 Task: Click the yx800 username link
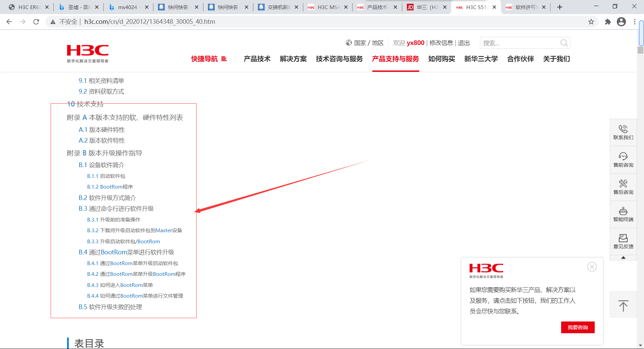pos(416,43)
